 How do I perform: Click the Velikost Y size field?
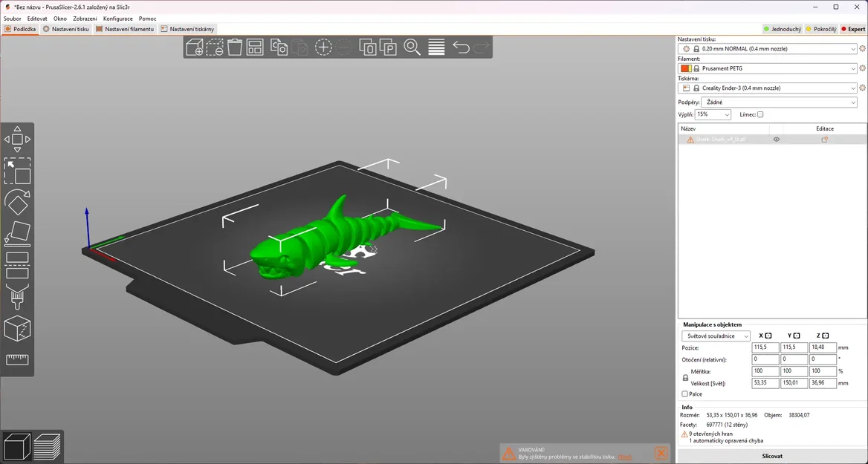[794, 382]
